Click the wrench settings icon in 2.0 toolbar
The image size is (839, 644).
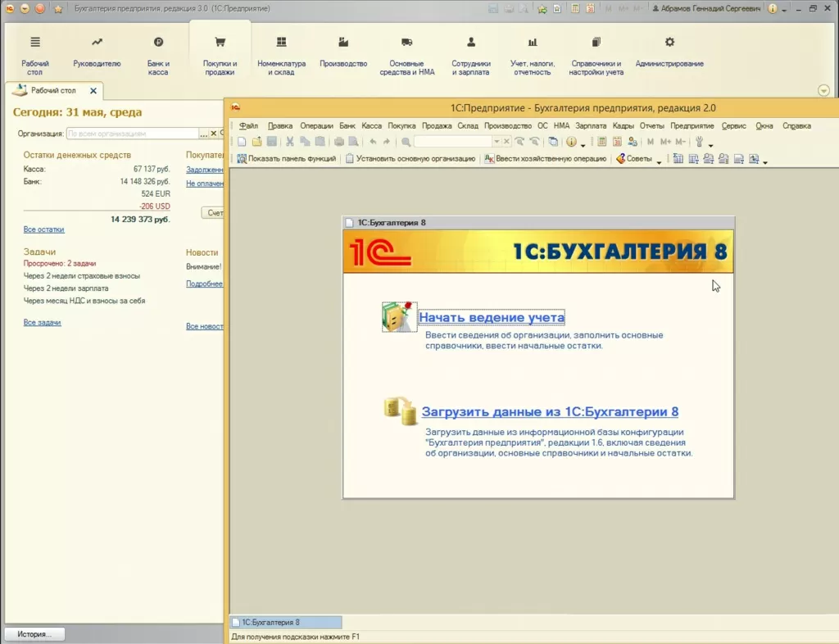[699, 142]
